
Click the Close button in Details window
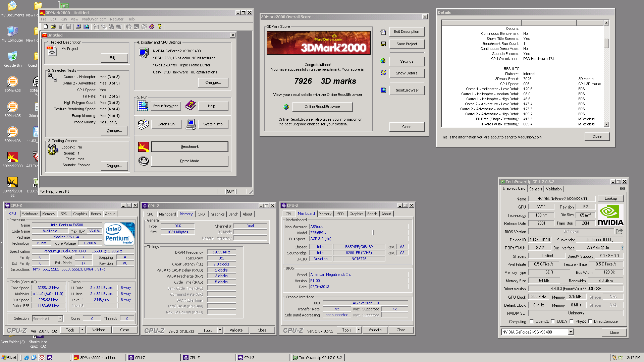click(597, 136)
